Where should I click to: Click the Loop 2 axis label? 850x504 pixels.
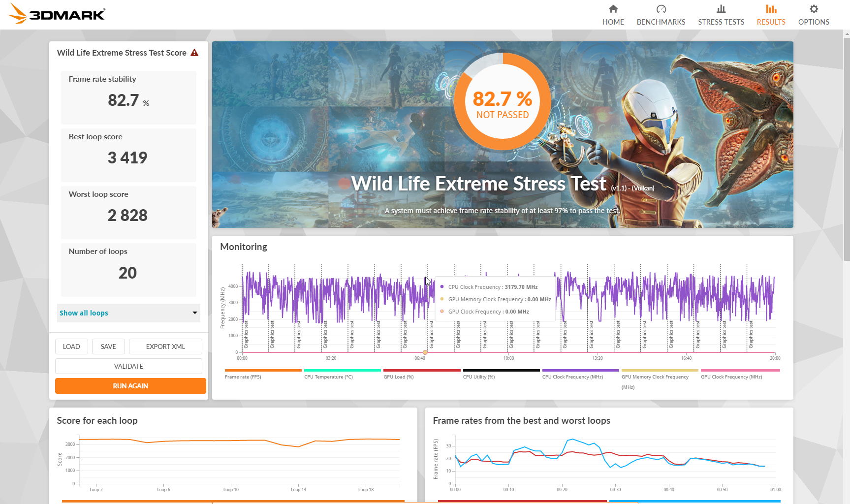(x=96, y=490)
